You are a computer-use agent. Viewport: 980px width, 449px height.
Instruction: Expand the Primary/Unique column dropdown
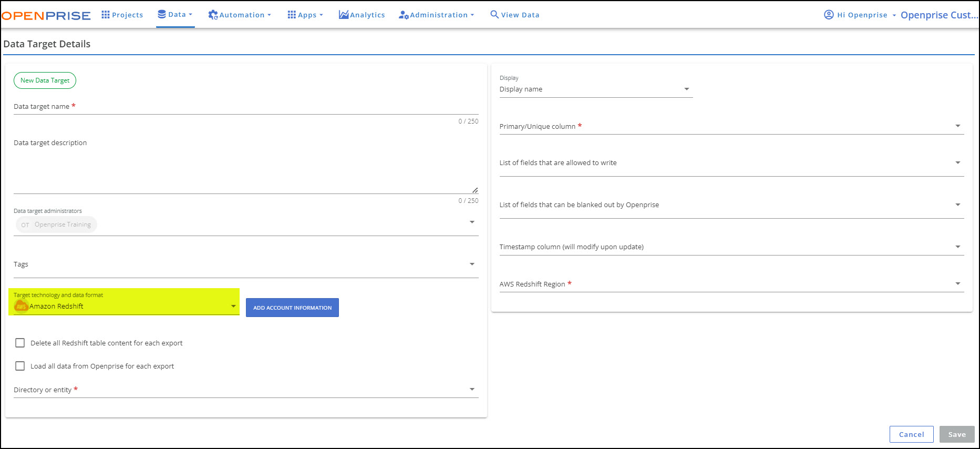(957, 126)
